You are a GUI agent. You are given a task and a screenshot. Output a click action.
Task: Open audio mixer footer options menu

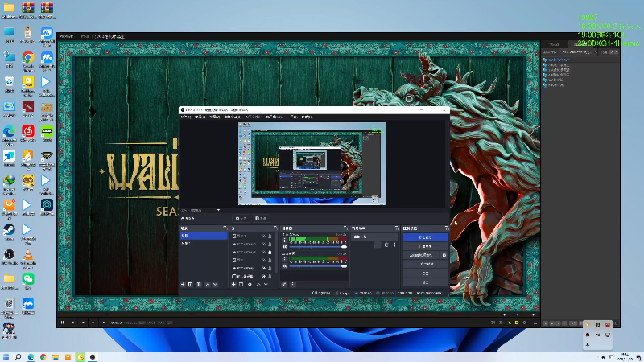(292, 285)
